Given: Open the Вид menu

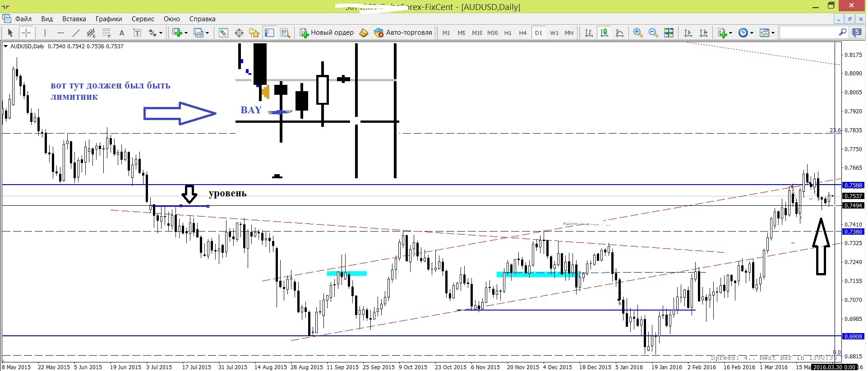Looking at the screenshot, I should pos(47,19).
